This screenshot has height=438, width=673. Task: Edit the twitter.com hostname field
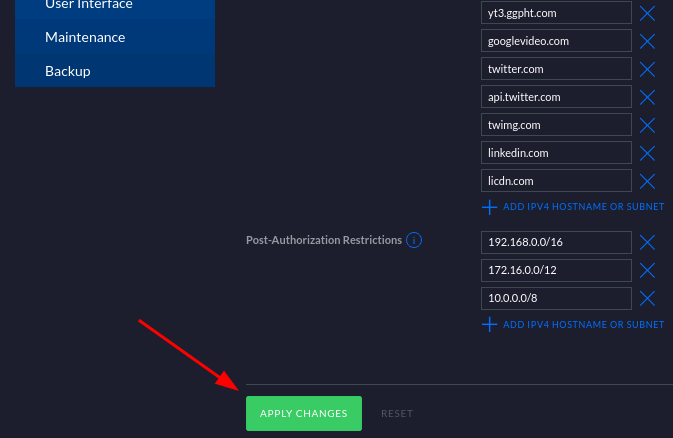click(x=555, y=69)
